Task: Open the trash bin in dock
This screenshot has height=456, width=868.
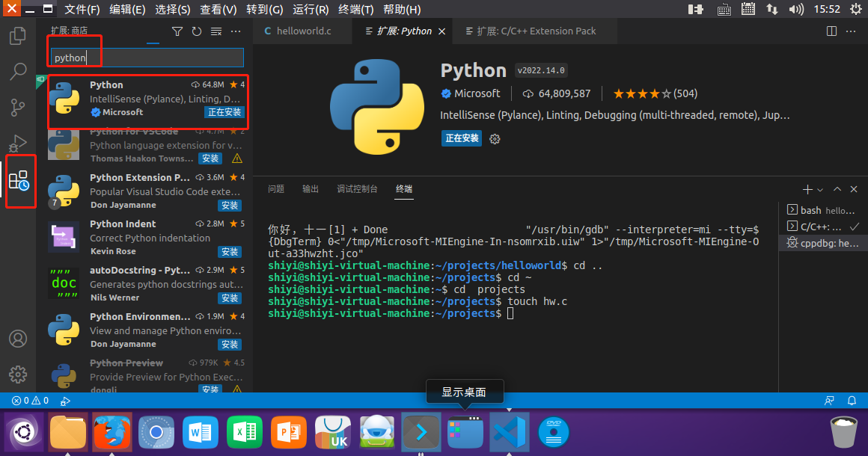Action: (843, 431)
